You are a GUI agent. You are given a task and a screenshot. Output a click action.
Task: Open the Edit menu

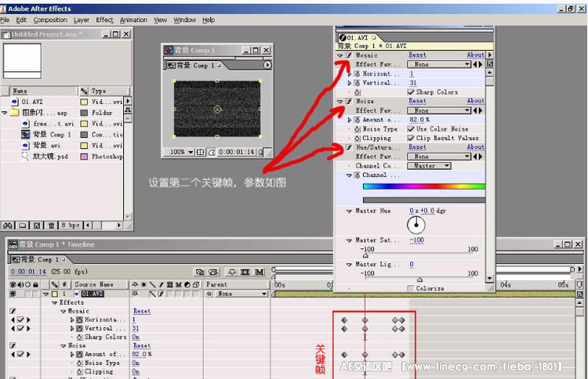coord(21,20)
